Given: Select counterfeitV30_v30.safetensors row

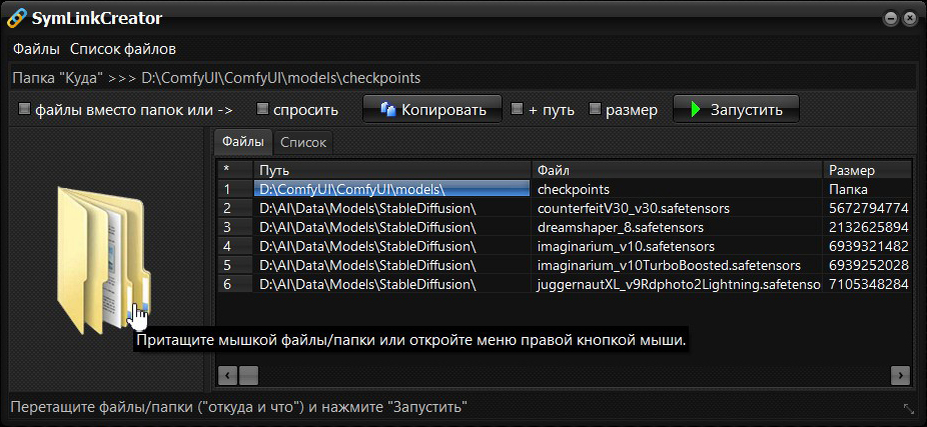Looking at the screenshot, I should [x=677, y=208].
